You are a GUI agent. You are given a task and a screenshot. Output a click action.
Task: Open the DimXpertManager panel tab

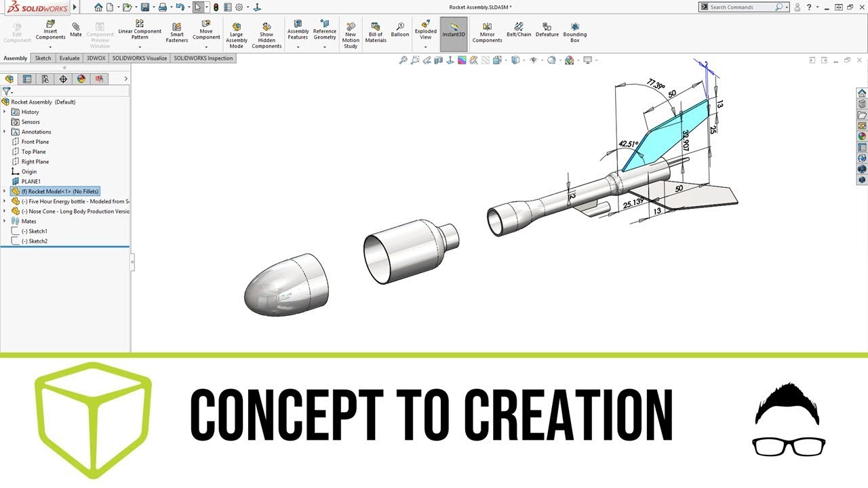(x=64, y=79)
